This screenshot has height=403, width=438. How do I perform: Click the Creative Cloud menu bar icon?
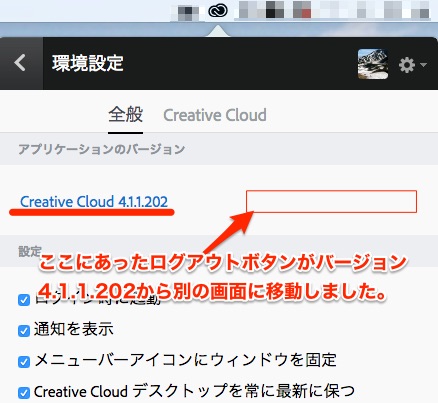(x=218, y=11)
